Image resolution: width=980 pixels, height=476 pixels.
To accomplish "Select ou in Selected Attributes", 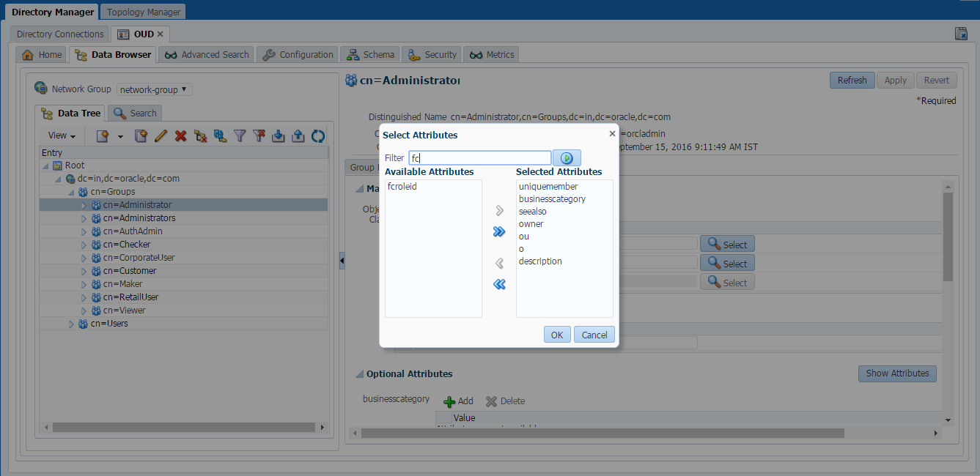I will [524, 237].
